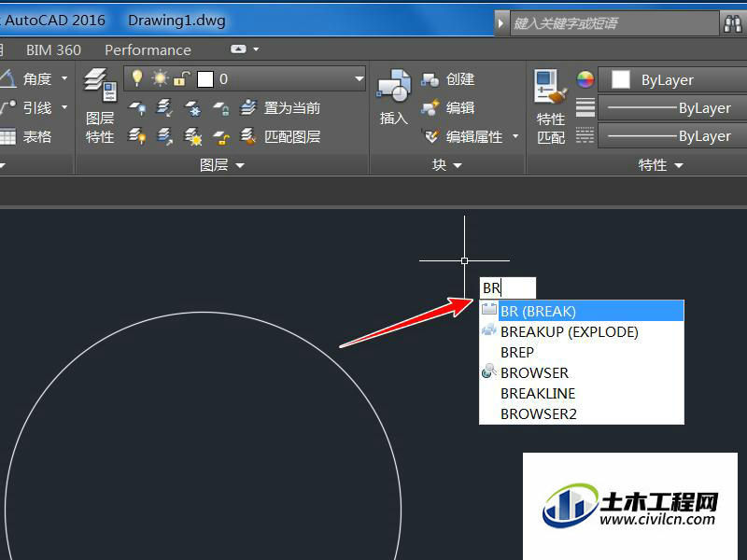
Task: Click the Match Layer (匹配图层) button
Action: 280,136
